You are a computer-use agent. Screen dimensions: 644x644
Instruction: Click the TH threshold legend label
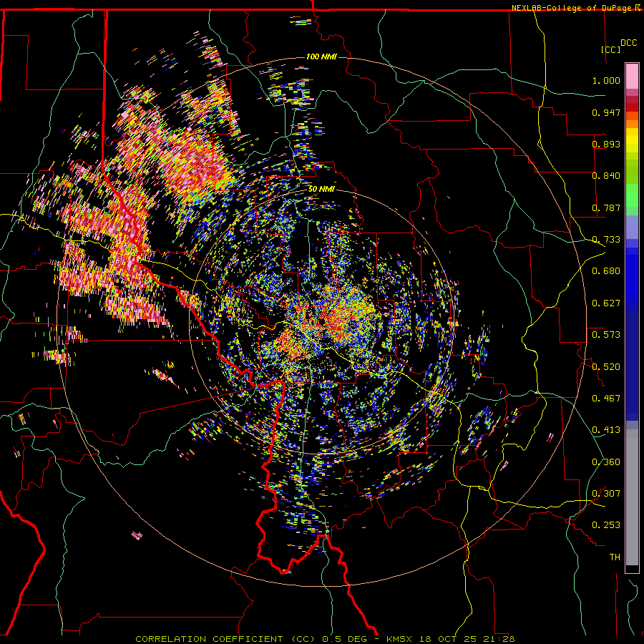(615, 557)
